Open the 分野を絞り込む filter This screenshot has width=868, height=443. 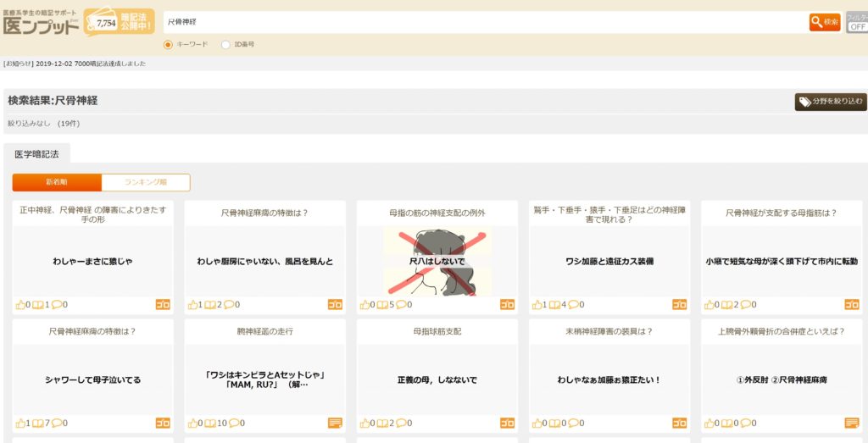point(830,102)
